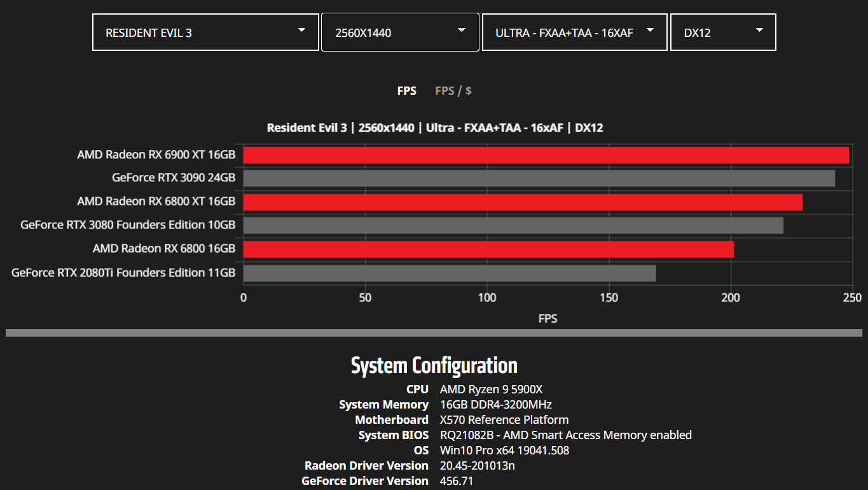868x490 pixels.
Task: Select GeForce driver version 456.71
Action: coord(457,481)
